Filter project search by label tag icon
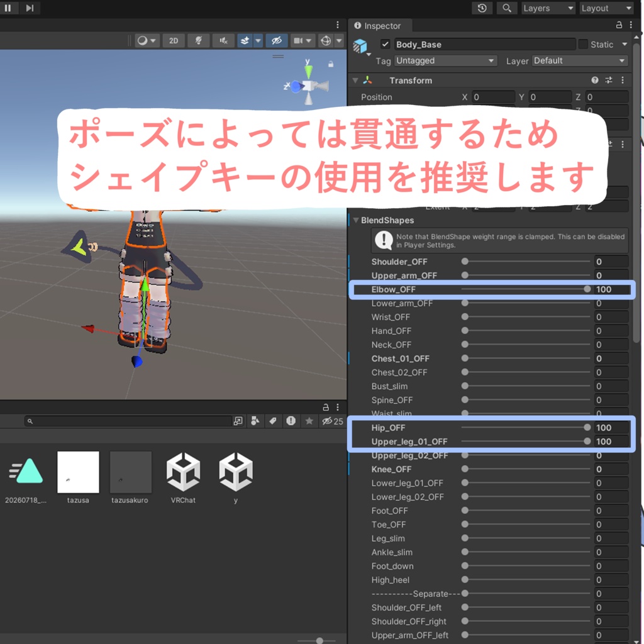Screen dimensions: 644x644 (273, 421)
